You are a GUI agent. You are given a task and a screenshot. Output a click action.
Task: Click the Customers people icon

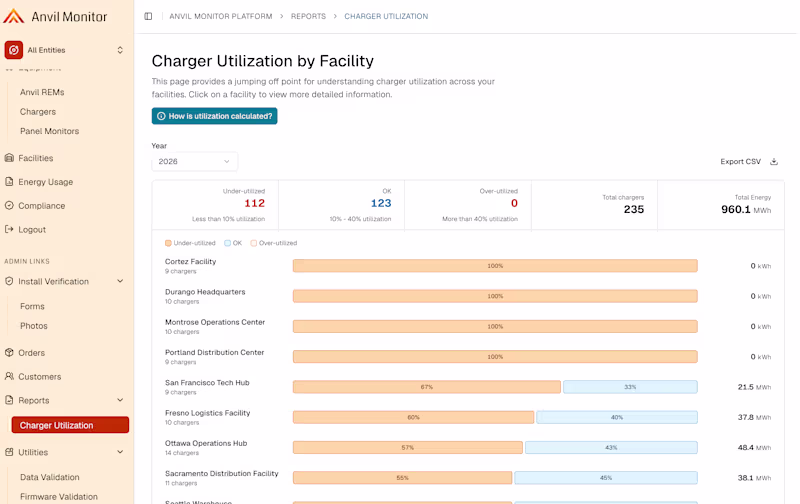[x=9, y=376]
